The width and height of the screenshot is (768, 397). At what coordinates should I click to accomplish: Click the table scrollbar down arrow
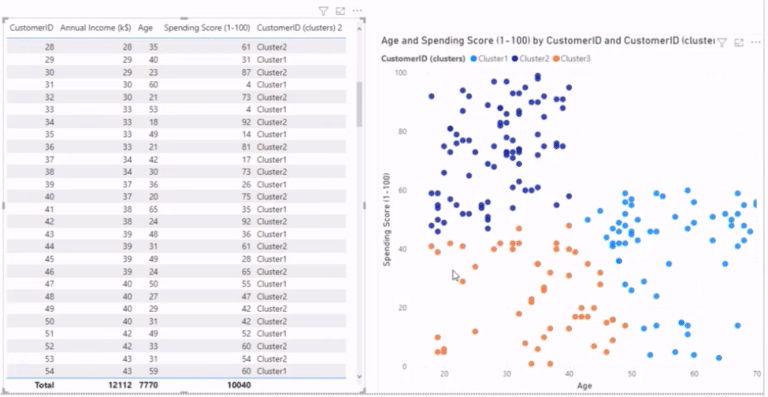(360, 376)
